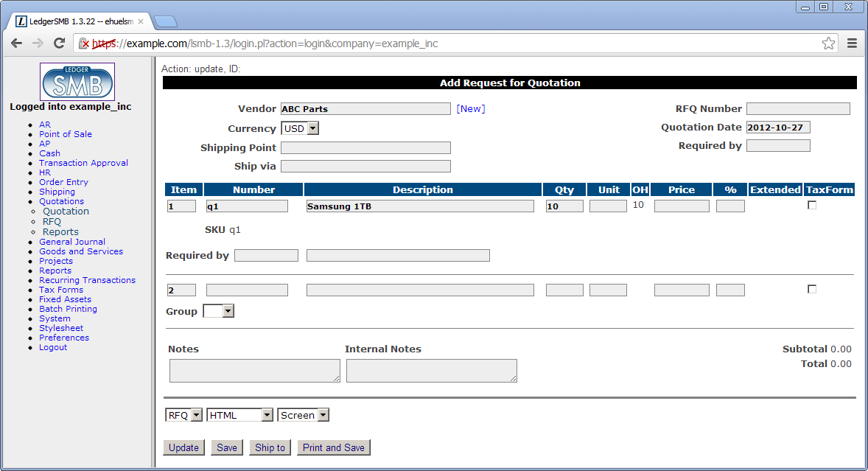Open the Projects menu
This screenshot has height=471, width=868.
click(55, 261)
